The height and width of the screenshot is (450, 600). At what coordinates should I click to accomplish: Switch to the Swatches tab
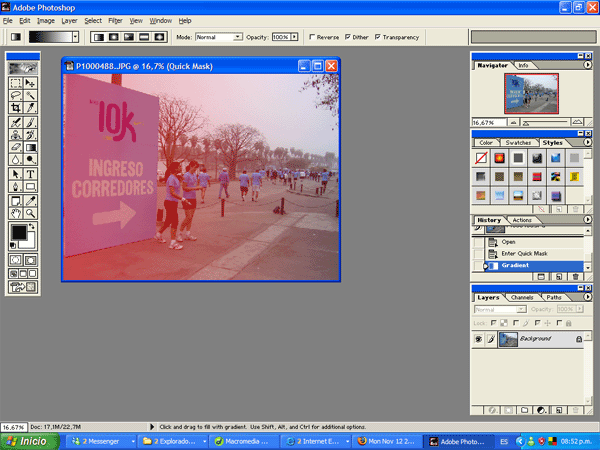pyautogui.click(x=518, y=143)
